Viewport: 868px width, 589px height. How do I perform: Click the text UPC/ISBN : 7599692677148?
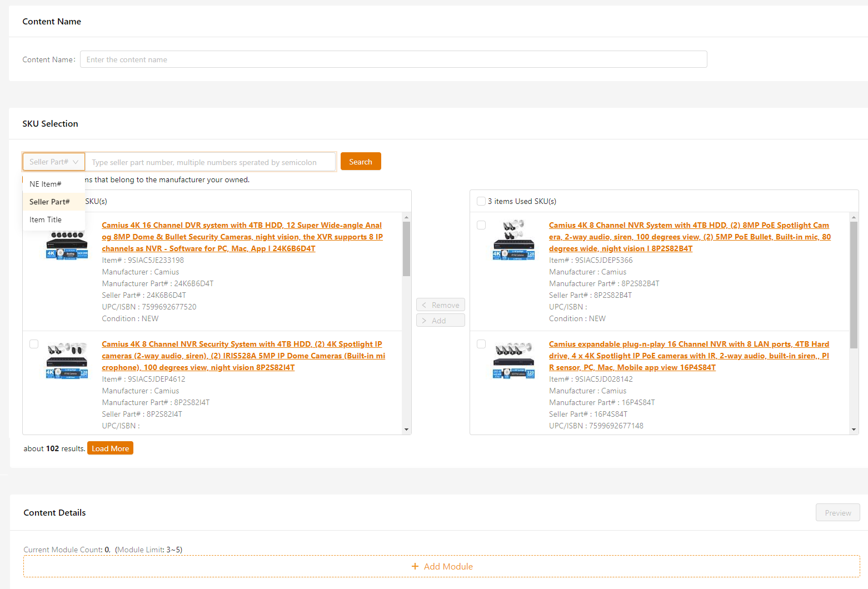(x=596, y=426)
